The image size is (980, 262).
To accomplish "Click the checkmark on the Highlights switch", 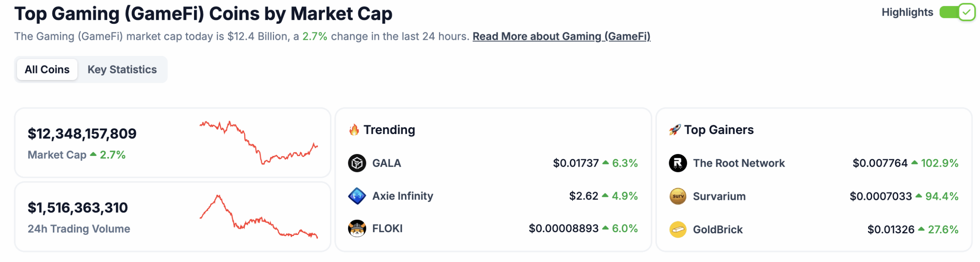I will coord(965,12).
